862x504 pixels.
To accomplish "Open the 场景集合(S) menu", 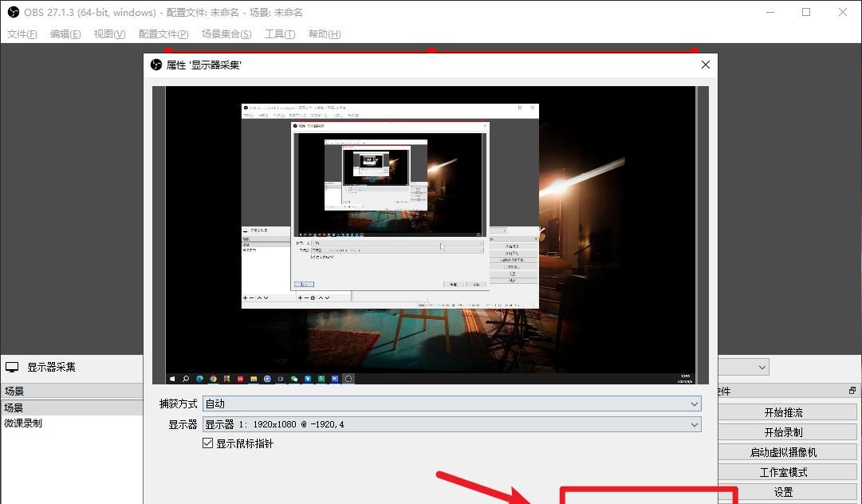I will tap(226, 34).
